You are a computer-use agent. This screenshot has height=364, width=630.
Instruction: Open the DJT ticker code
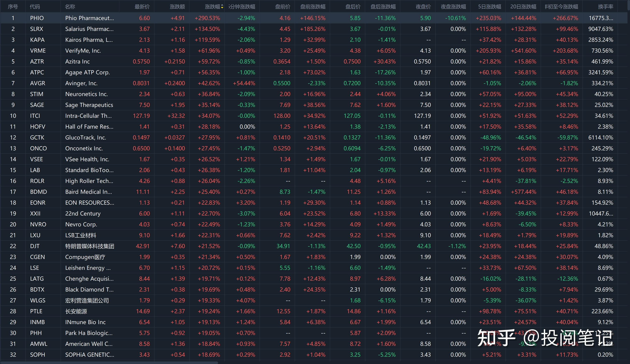pyautogui.click(x=35, y=246)
